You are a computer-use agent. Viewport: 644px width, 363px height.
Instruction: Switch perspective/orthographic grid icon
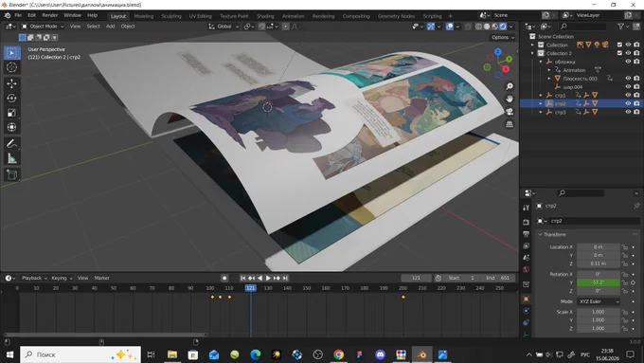coord(510,124)
